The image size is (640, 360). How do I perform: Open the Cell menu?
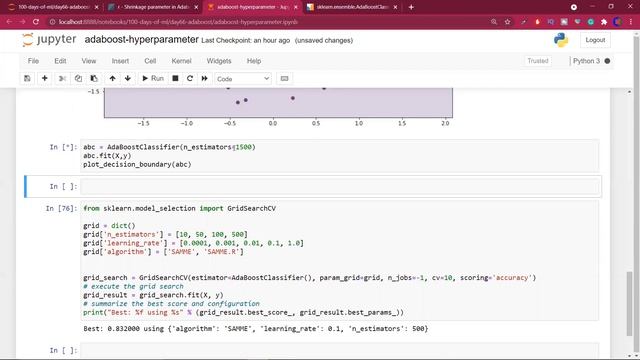150,61
